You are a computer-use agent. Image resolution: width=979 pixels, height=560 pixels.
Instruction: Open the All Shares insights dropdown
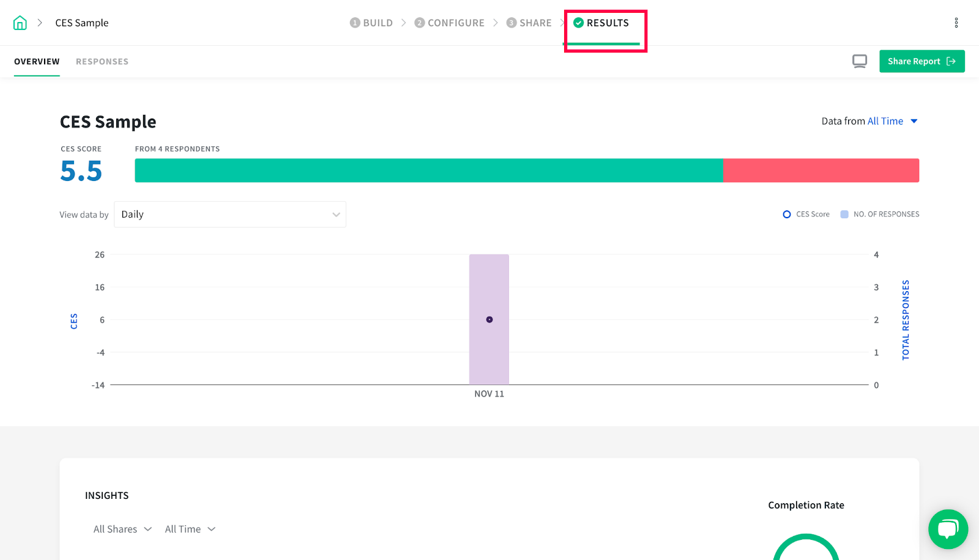tap(122, 529)
